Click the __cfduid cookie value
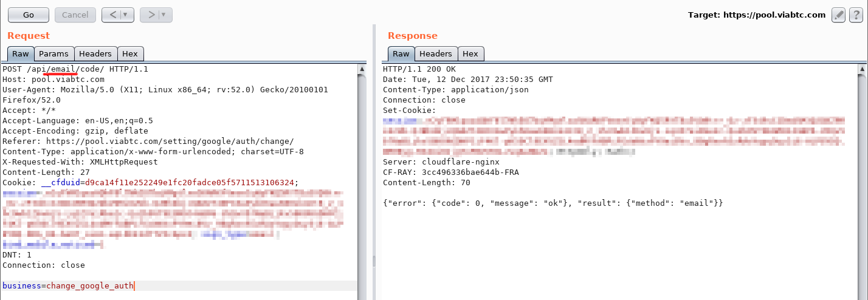This screenshot has height=300, width=868. [190, 183]
